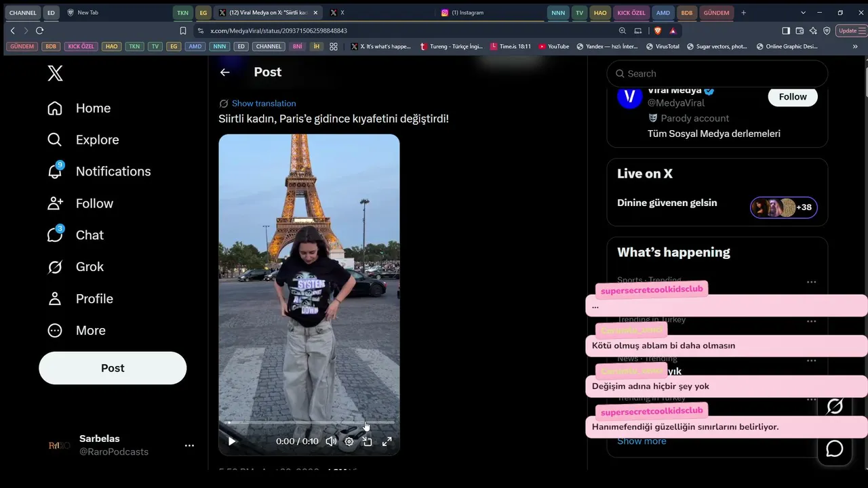
Task: Open the Online Graphic Design bookmark
Action: pos(787,47)
